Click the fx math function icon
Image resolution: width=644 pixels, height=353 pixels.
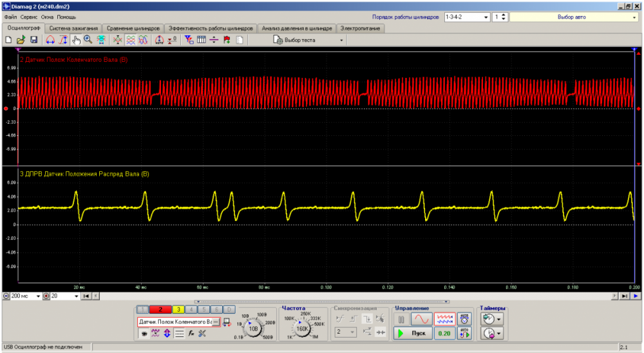191,333
